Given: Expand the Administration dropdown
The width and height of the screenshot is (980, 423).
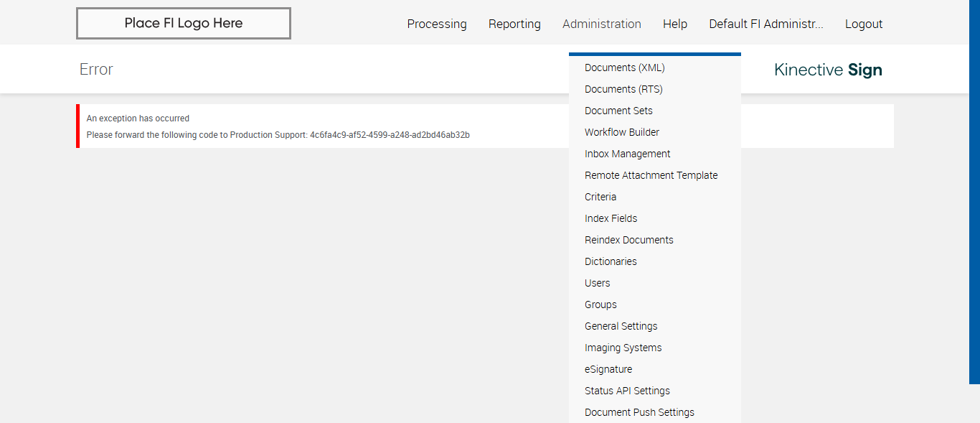Looking at the screenshot, I should tap(601, 24).
